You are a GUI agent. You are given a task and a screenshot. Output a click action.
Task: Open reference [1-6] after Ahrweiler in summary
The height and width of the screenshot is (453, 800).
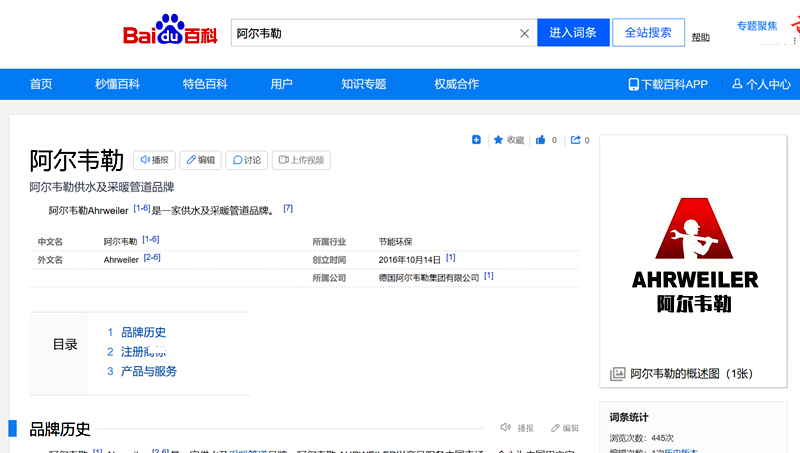coord(142,208)
